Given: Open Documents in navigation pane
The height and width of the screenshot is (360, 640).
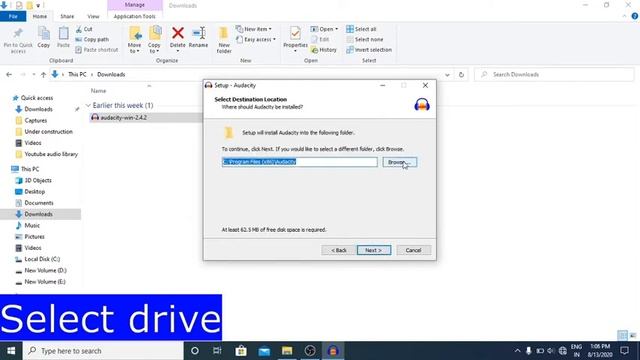Looking at the screenshot, I should click(39, 203).
